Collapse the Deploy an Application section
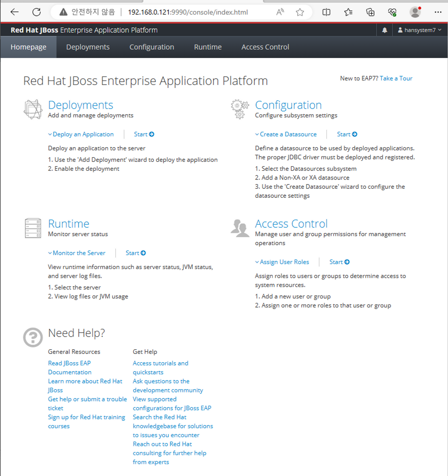 click(x=81, y=134)
